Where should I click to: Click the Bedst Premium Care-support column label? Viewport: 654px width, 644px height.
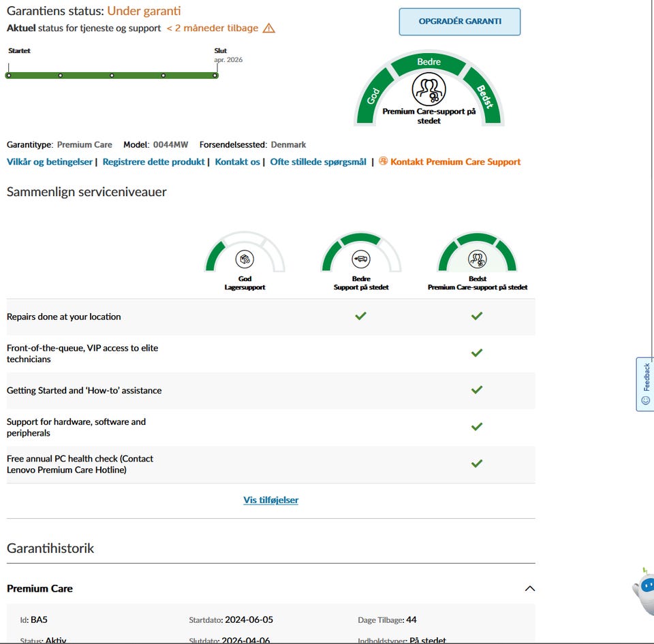tap(477, 283)
